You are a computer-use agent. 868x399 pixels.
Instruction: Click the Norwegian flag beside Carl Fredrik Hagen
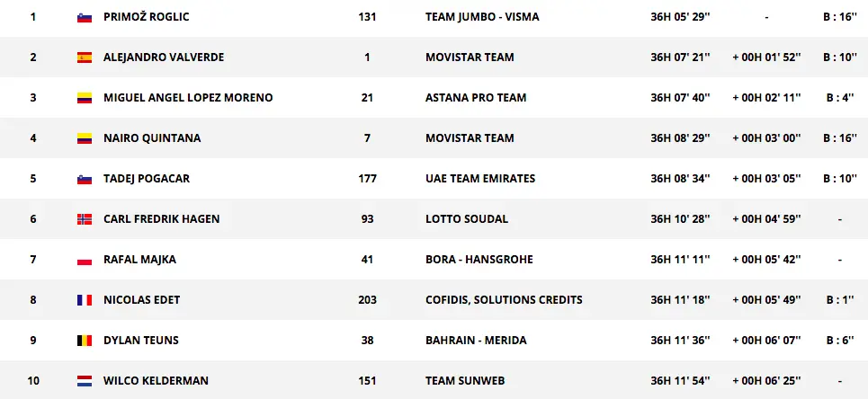tap(85, 219)
